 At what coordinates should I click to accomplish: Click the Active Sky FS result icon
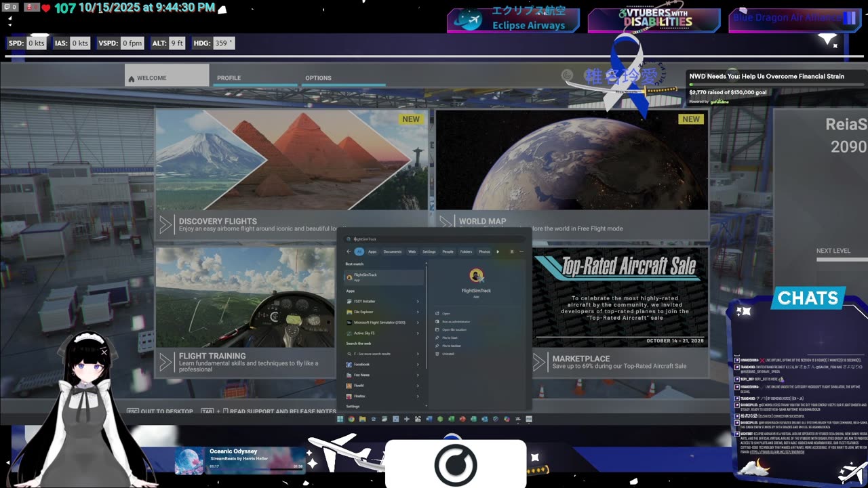349,333
